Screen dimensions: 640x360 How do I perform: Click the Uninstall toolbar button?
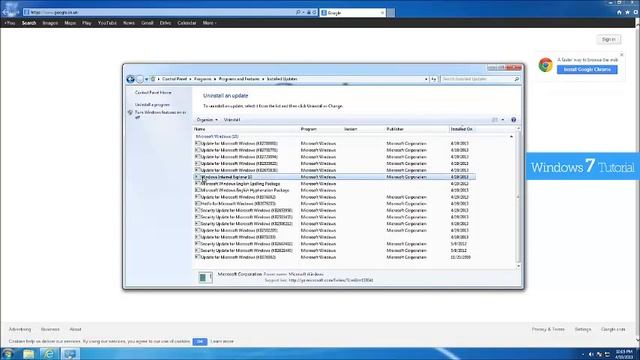click(232, 120)
